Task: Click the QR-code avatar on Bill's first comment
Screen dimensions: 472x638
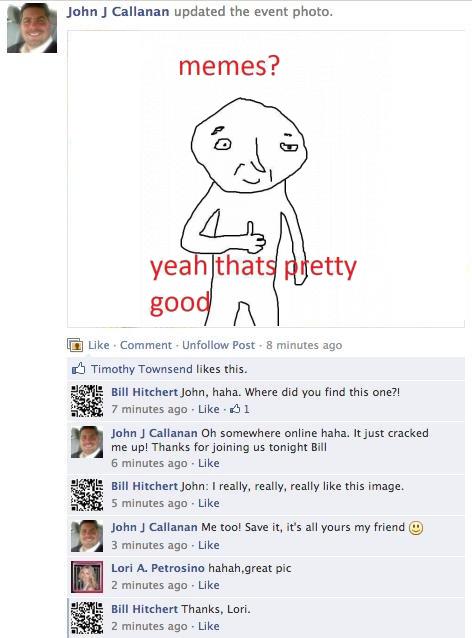Action: click(87, 401)
